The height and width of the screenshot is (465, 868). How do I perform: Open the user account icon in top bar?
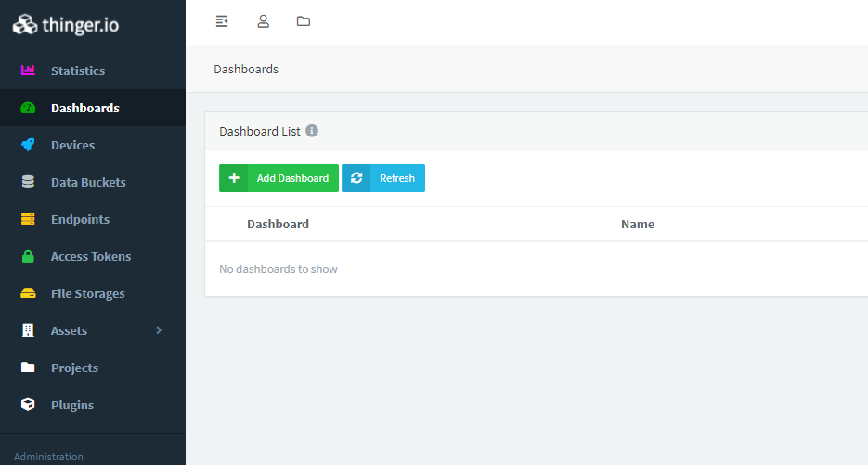[x=263, y=21]
